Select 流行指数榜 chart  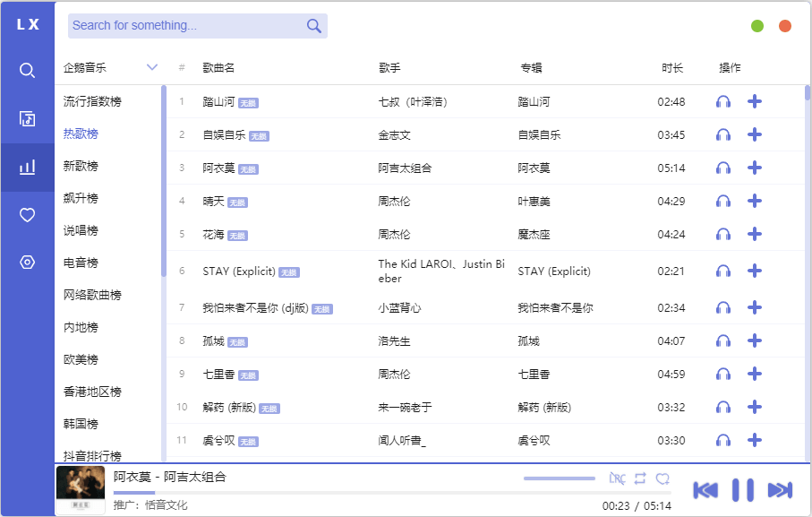tap(92, 101)
